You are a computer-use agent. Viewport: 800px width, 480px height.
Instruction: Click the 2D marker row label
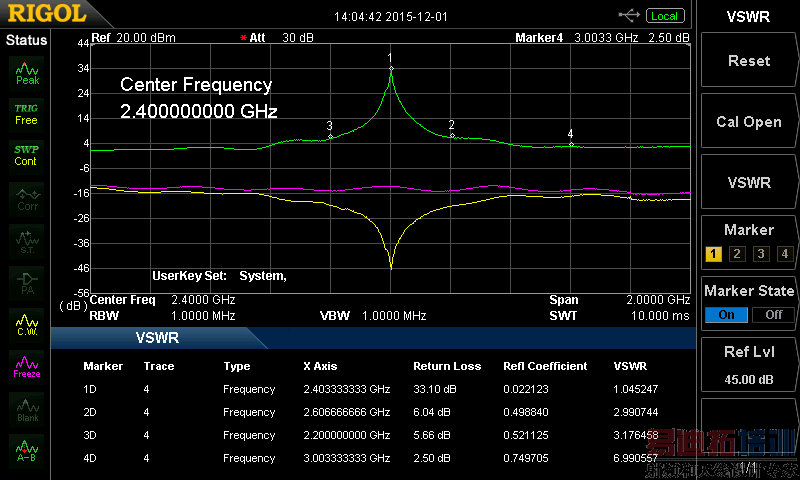(90, 412)
